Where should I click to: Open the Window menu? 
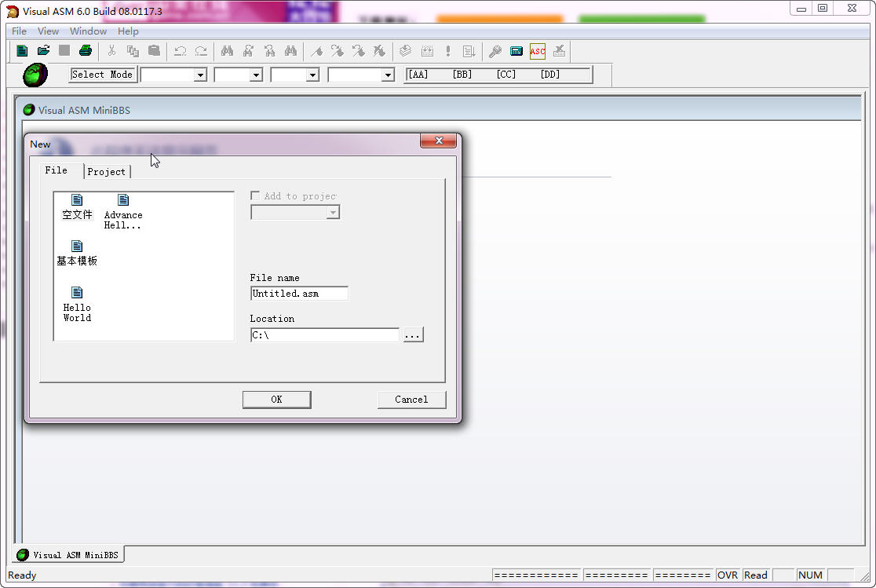(88, 31)
